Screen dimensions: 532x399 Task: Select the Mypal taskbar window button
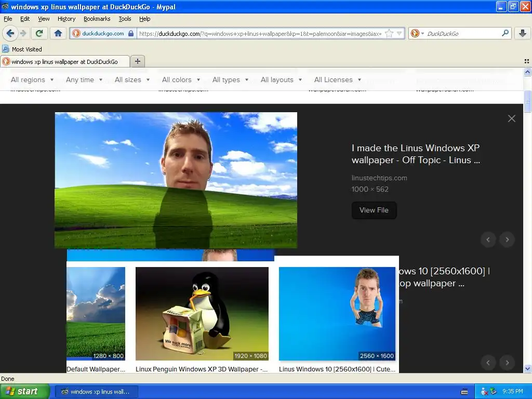coord(96,392)
